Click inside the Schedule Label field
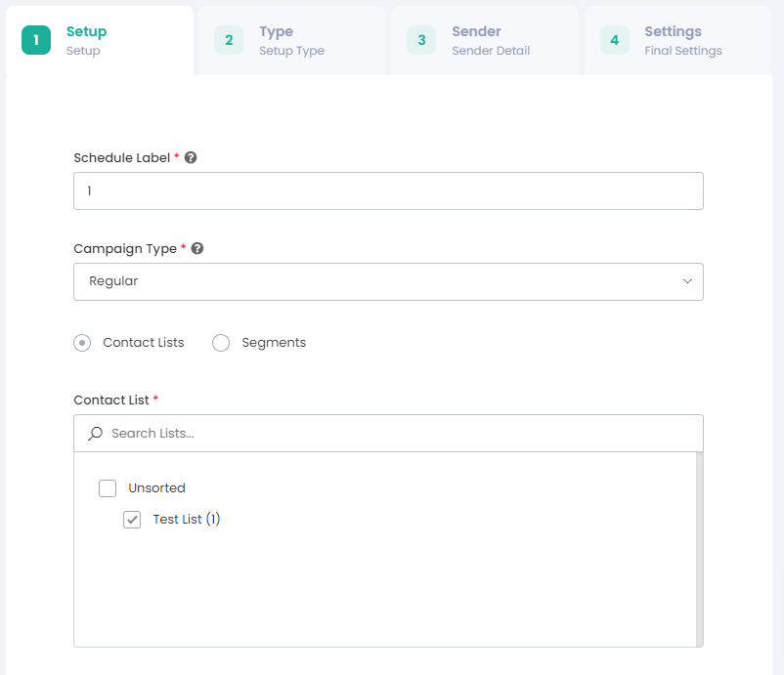 pyautogui.click(x=388, y=190)
